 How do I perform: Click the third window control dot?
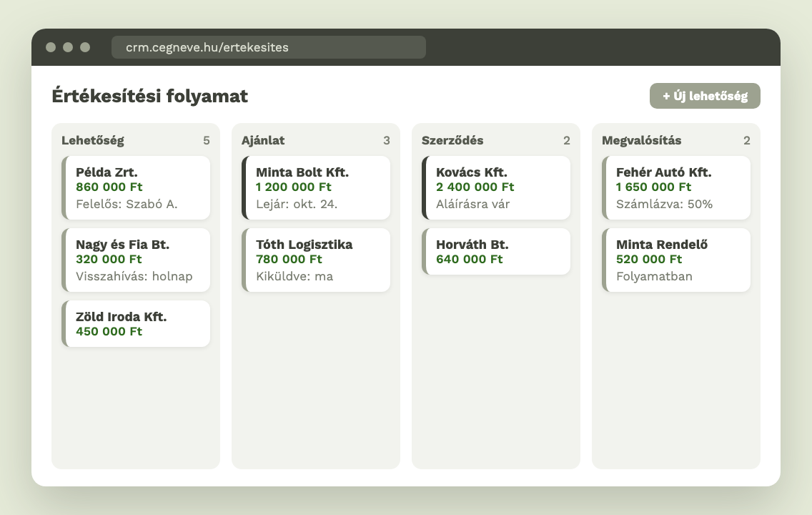click(85, 47)
